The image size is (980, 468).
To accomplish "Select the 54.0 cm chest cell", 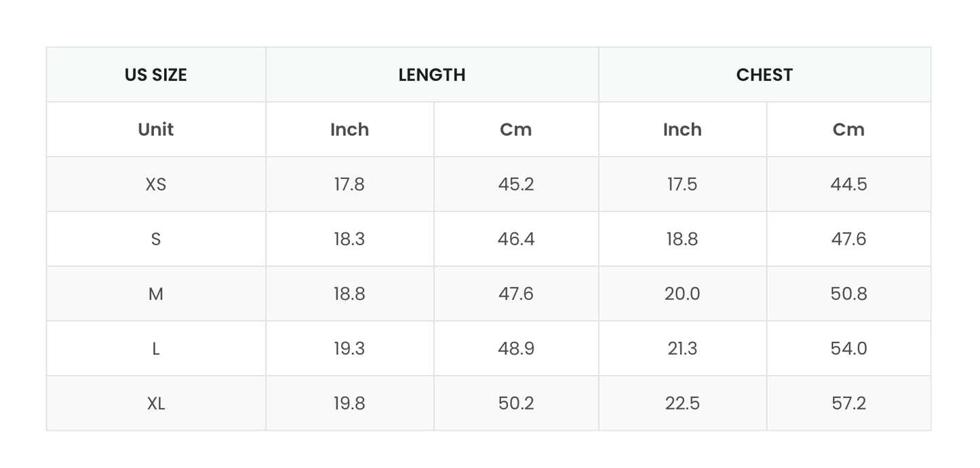I will [x=848, y=349].
